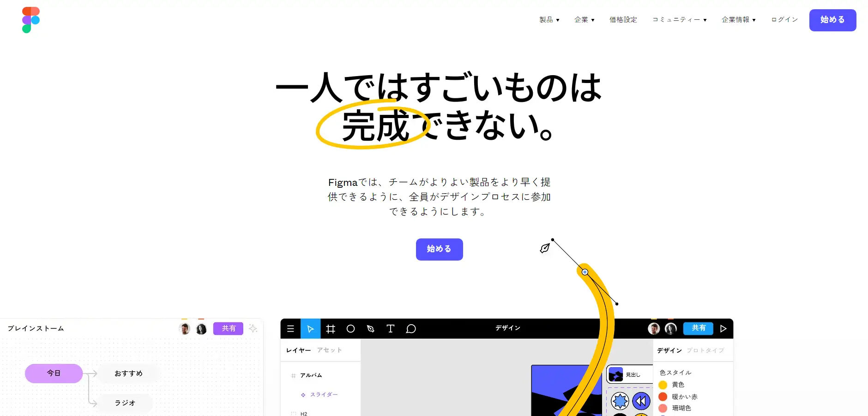This screenshot has height=416, width=868.
Task: Click the AI sparkle icon in brainstorm panel
Action: 253,328
